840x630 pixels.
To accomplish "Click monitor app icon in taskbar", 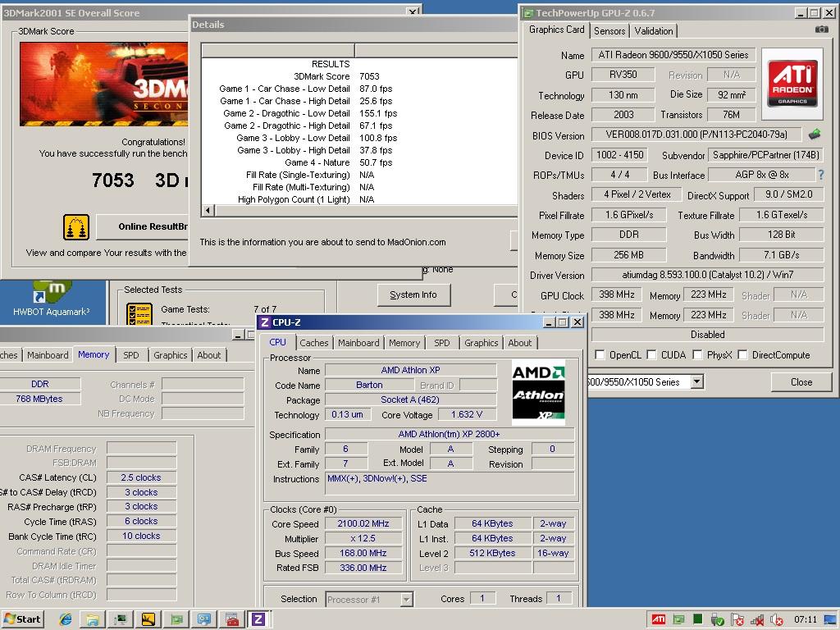I will coord(121,620).
